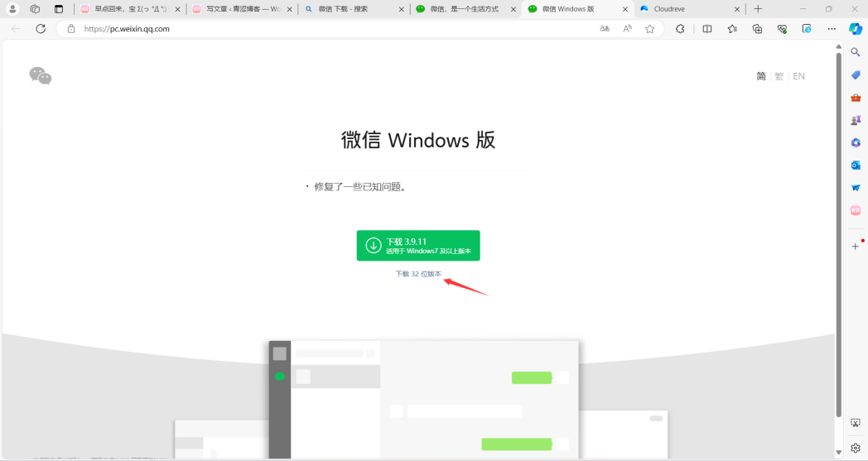This screenshot has width=868, height=461.
Task: Open the tab actions menu icon
Action: (59, 9)
